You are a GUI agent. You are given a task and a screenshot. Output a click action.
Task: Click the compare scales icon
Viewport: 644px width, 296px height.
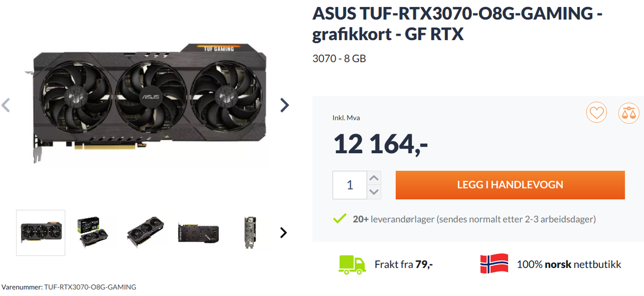point(628,113)
